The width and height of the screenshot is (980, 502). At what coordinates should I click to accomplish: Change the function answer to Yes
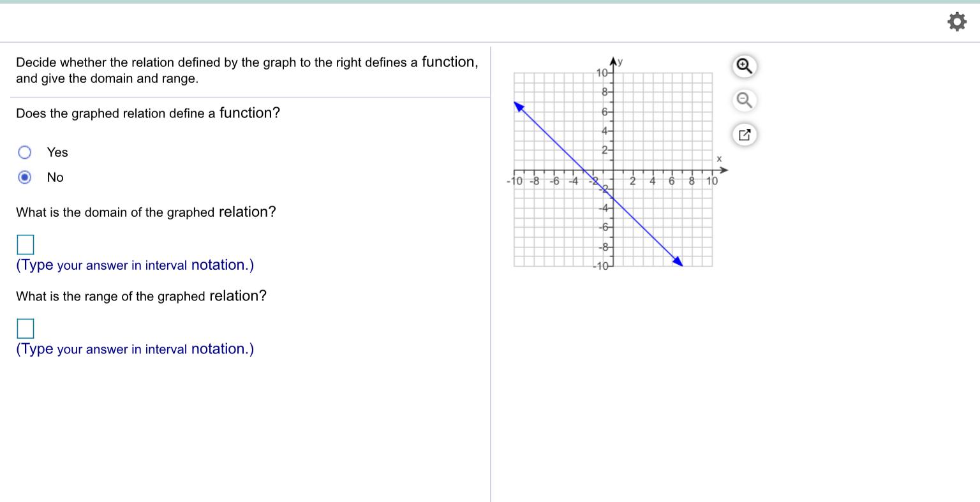coord(25,152)
